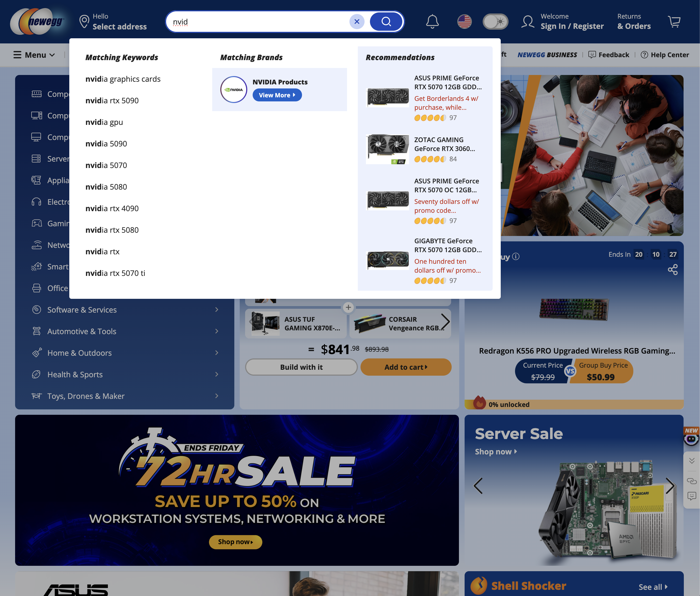Click the share icon on the Group Buy panel
The height and width of the screenshot is (596, 700).
pos(673,270)
